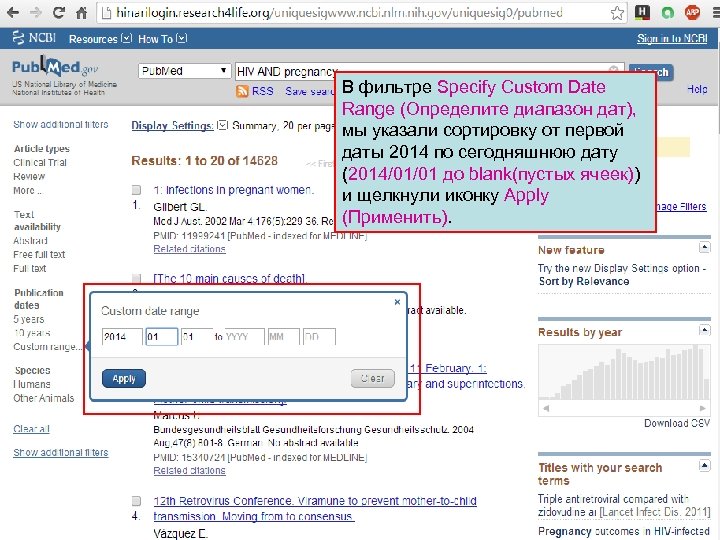
Task: Click Show additional filters at top
Action: tap(61, 124)
